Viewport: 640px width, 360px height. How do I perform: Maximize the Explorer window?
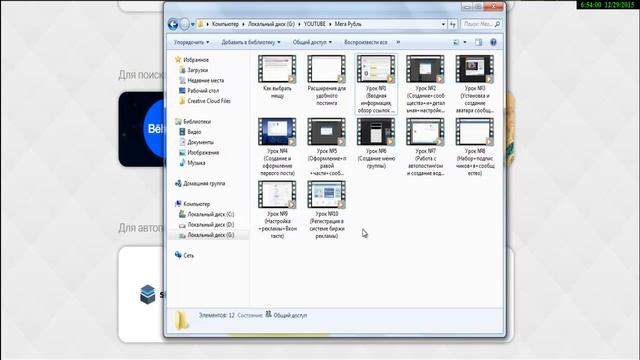pyautogui.click(x=478, y=6)
